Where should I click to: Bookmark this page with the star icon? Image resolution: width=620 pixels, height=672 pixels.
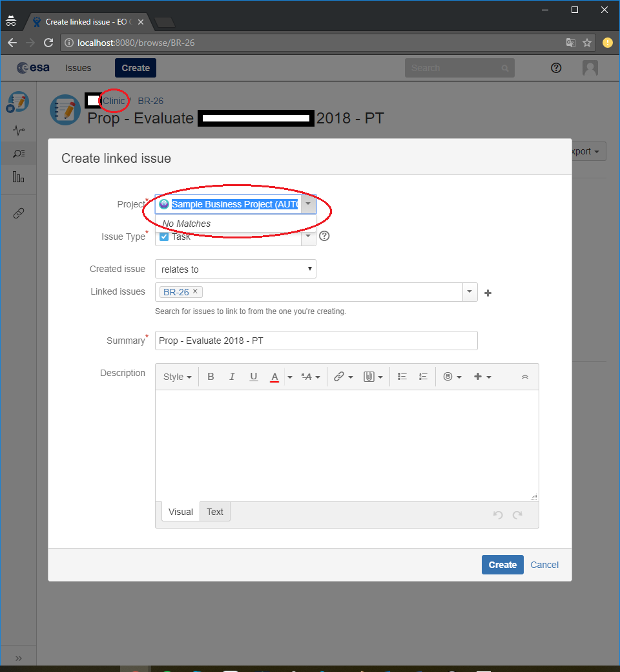tap(587, 43)
